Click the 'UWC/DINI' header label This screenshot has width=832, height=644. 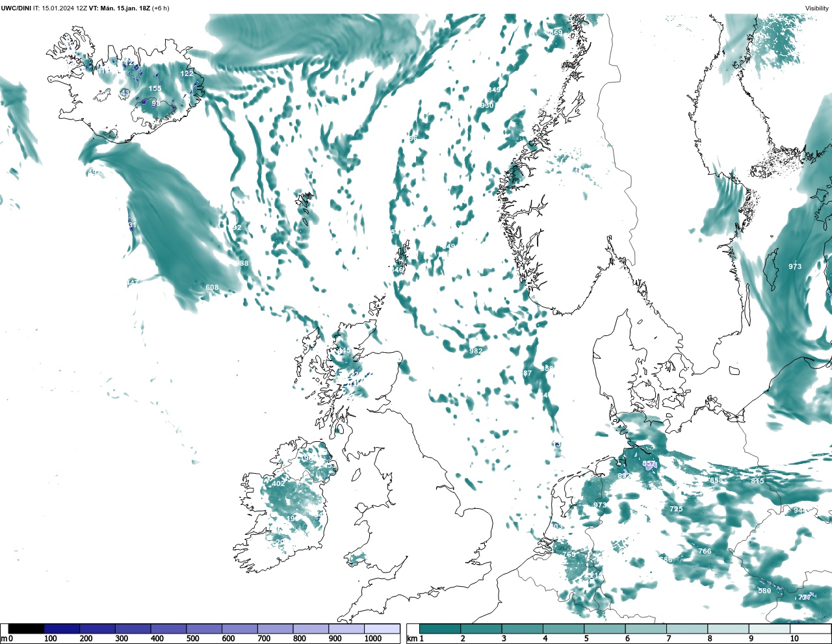point(16,8)
